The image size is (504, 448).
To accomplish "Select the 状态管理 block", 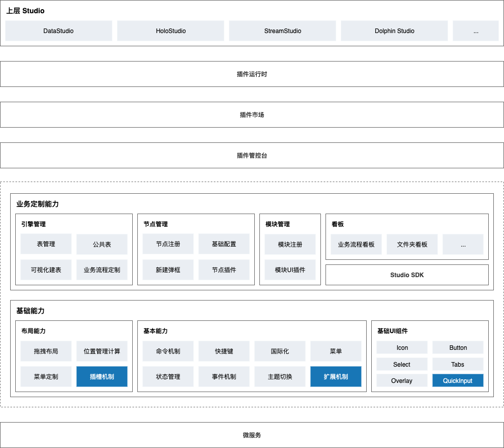I will (x=168, y=376).
